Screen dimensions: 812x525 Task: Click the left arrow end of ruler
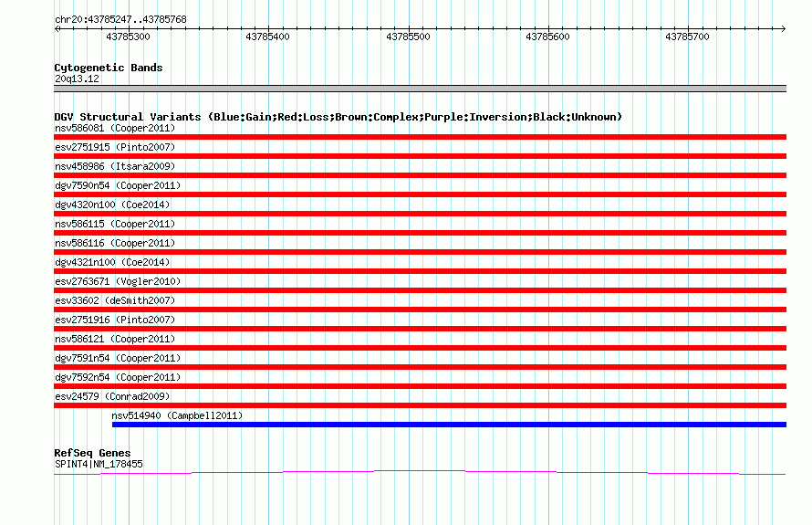(x=57, y=29)
